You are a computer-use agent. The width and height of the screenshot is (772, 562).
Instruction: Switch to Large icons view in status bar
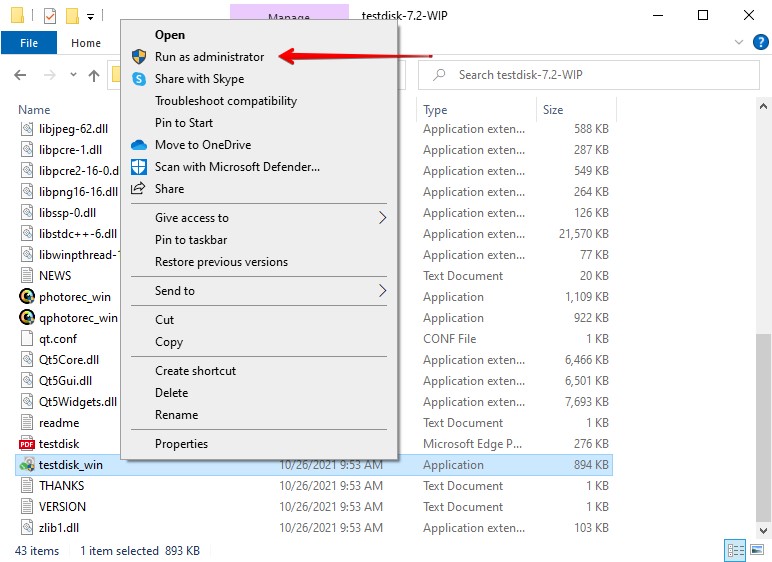pos(757,550)
